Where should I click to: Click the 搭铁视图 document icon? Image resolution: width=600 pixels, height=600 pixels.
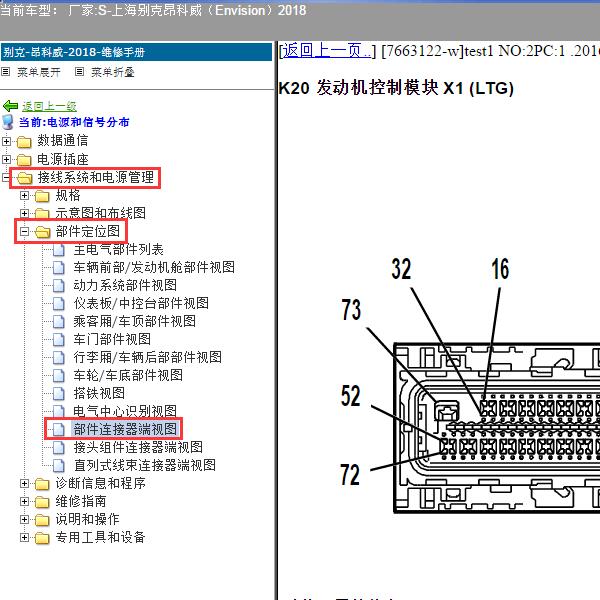click(59, 394)
